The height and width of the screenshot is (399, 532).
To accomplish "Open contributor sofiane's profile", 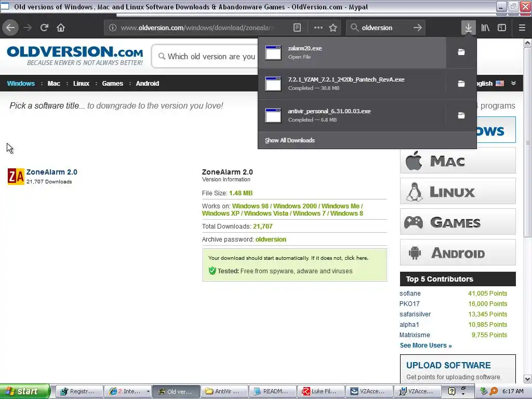I will click(x=410, y=294).
